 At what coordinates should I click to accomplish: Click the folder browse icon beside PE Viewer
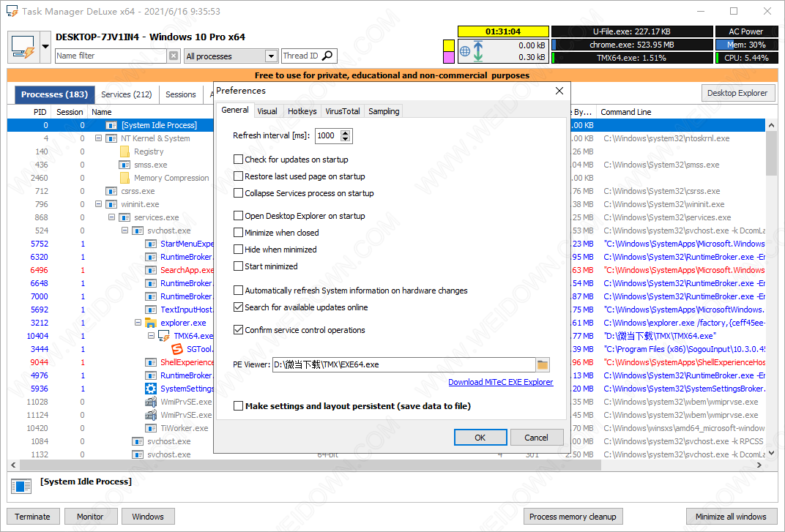pyautogui.click(x=543, y=364)
